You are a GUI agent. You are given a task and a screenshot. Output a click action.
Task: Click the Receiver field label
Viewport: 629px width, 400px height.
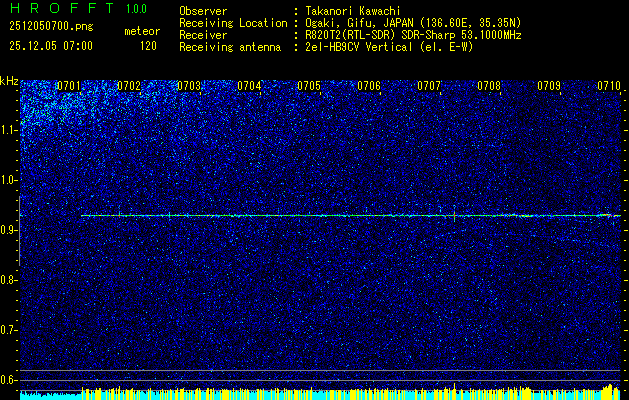point(203,35)
